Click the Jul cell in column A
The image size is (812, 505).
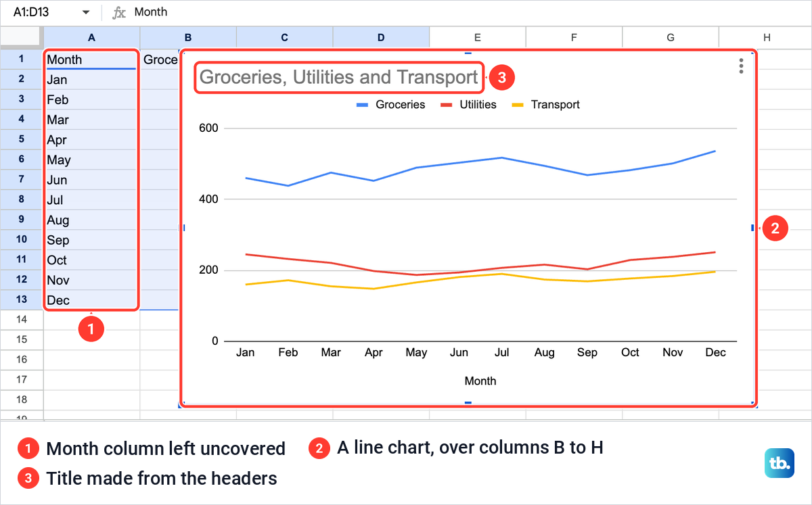(x=91, y=200)
